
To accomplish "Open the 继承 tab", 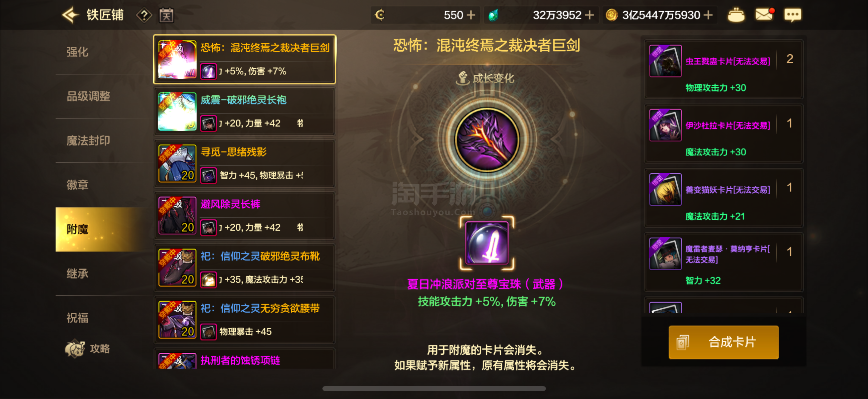I will pos(77,273).
